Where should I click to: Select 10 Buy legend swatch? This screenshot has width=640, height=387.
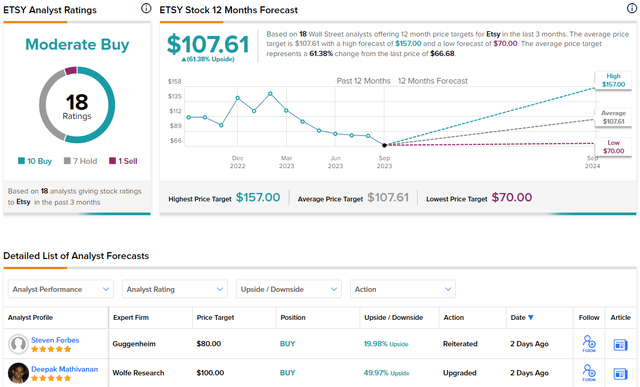[x=21, y=161]
